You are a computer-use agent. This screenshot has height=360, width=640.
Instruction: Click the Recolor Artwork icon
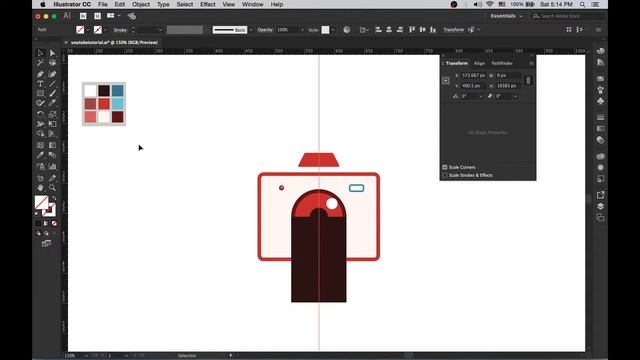point(347,30)
